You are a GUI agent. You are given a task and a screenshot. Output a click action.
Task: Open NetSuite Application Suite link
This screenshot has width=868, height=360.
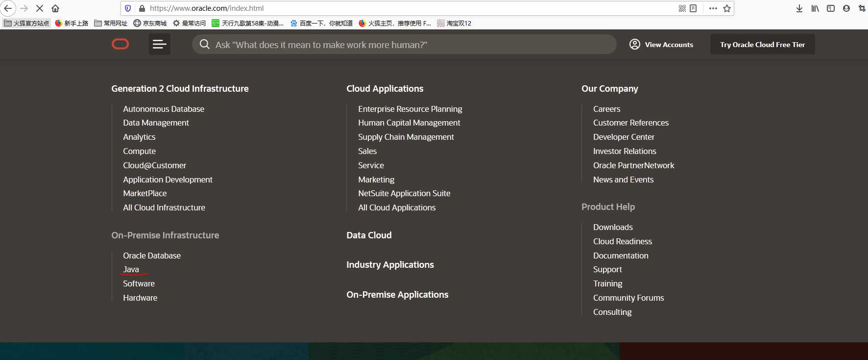pos(404,193)
